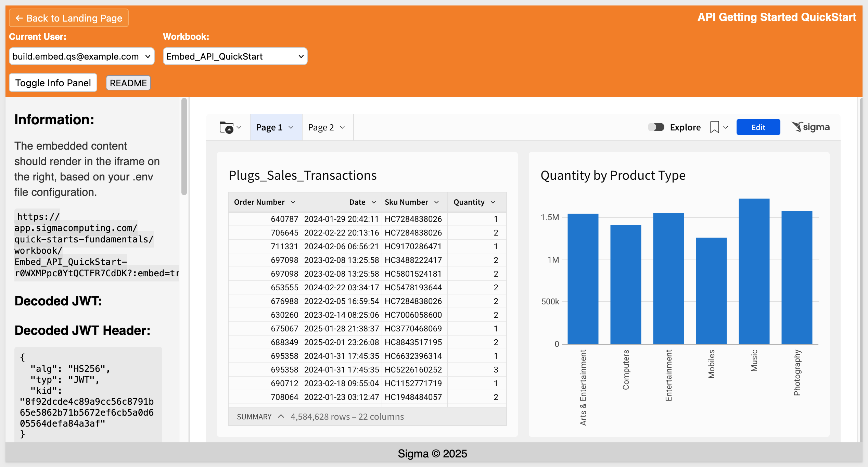Select Sku cell HC6632396314

pos(414,356)
